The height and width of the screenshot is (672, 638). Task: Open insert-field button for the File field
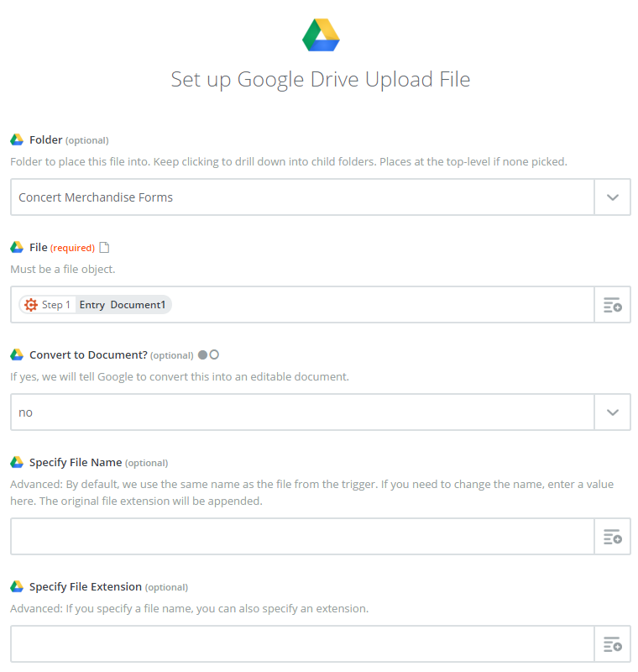[x=612, y=305]
